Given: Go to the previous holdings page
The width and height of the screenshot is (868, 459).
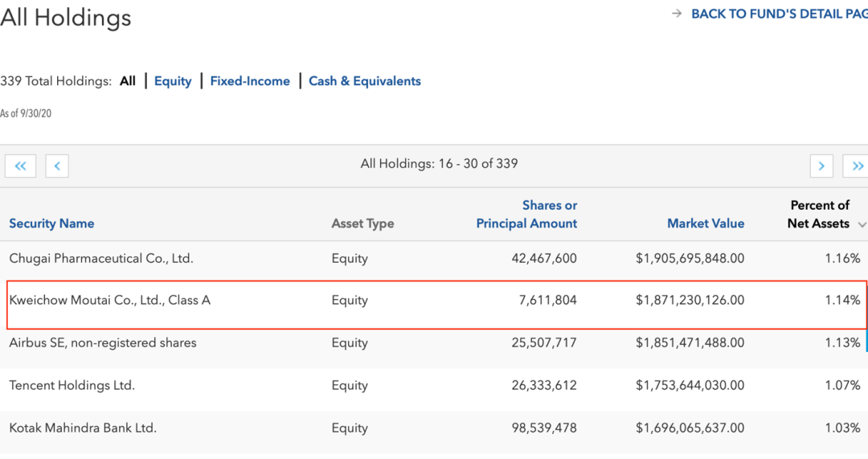Looking at the screenshot, I should click(57, 166).
